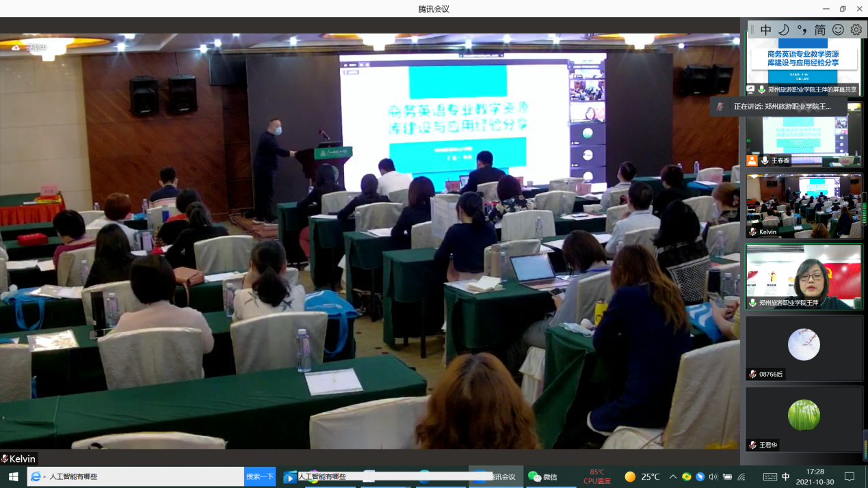Switch to 腾讯会议 taskbar item
The width and height of the screenshot is (868, 488).
coord(495,476)
